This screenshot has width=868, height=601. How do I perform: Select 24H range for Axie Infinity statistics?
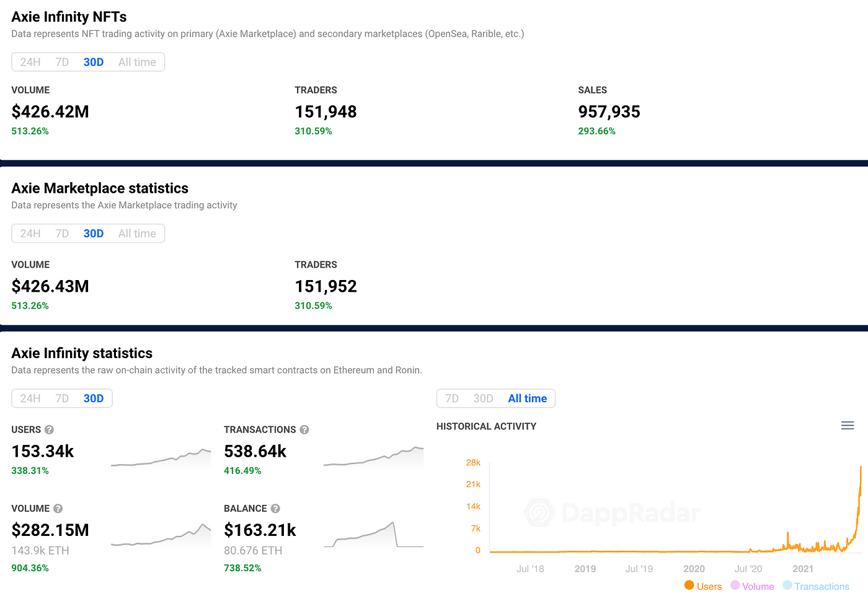click(x=30, y=398)
